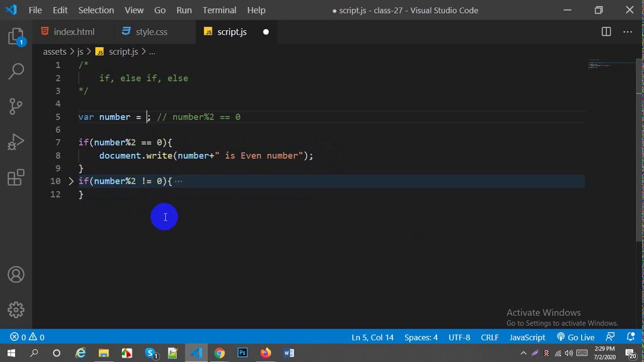The image size is (644, 362).
Task: Expand the collapsed ellipsis on line 10
Action: pyautogui.click(x=179, y=181)
